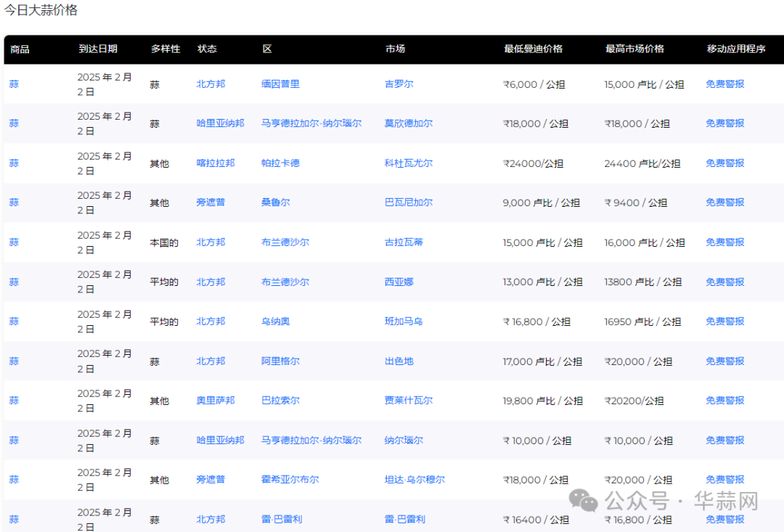Click the 帕拉卡德 district link

[x=280, y=163]
